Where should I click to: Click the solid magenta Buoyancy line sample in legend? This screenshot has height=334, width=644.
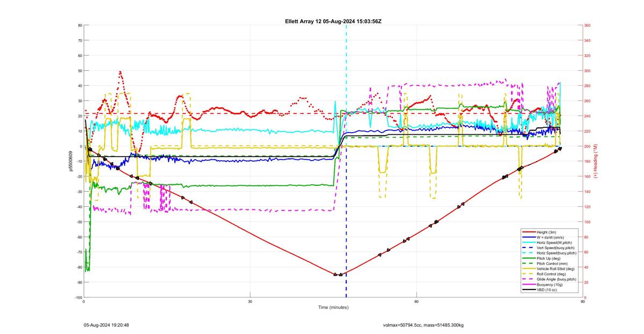(528, 285)
